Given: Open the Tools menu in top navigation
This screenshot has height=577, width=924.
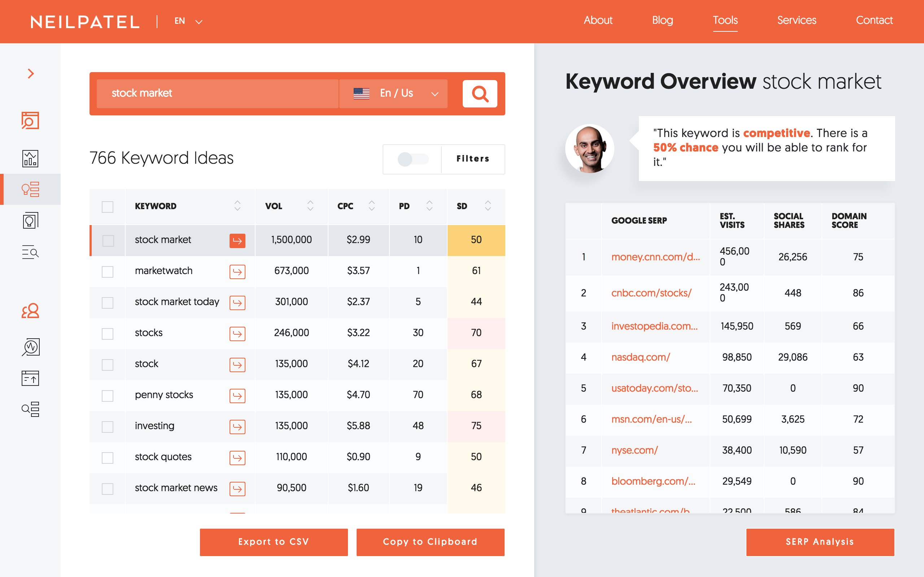Looking at the screenshot, I should (725, 20).
